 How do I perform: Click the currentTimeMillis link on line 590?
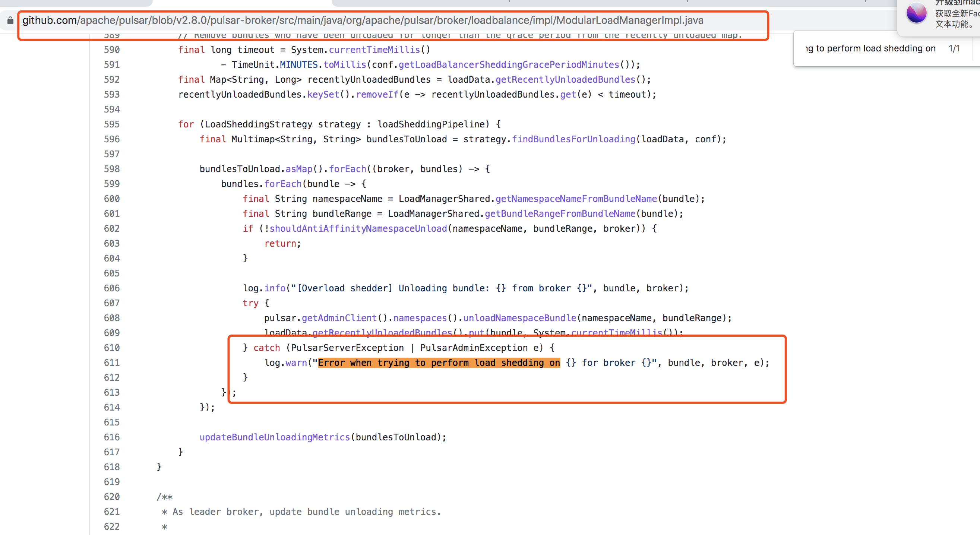(x=374, y=50)
